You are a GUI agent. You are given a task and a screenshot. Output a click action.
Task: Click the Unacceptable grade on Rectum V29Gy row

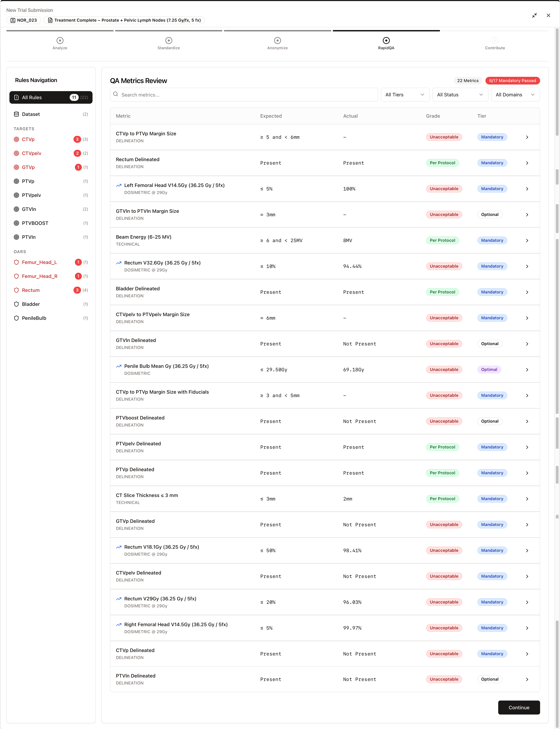(444, 602)
